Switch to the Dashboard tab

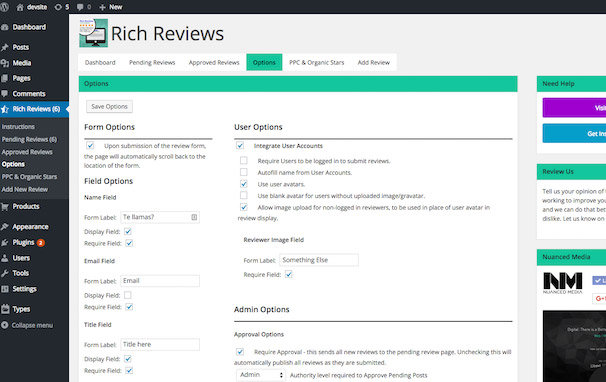pos(100,62)
